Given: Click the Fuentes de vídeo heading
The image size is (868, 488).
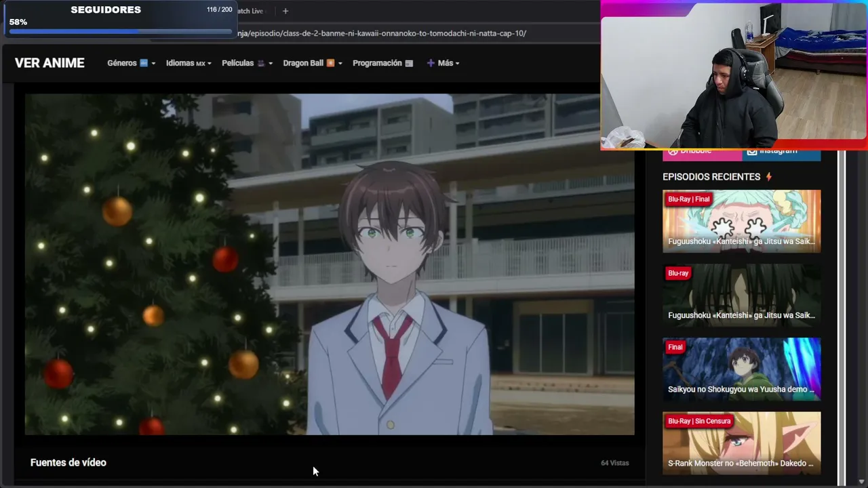Looking at the screenshot, I should pos(68,462).
